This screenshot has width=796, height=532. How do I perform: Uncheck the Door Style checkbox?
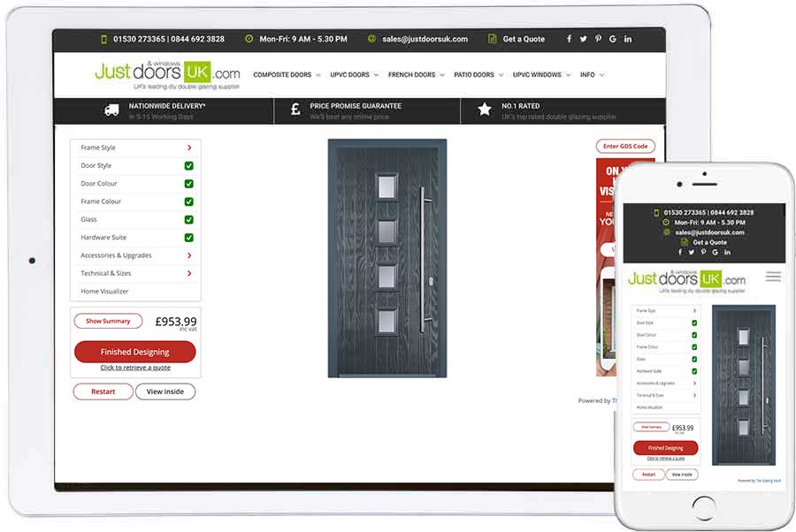pyautogui.click(x=191, y=165)
